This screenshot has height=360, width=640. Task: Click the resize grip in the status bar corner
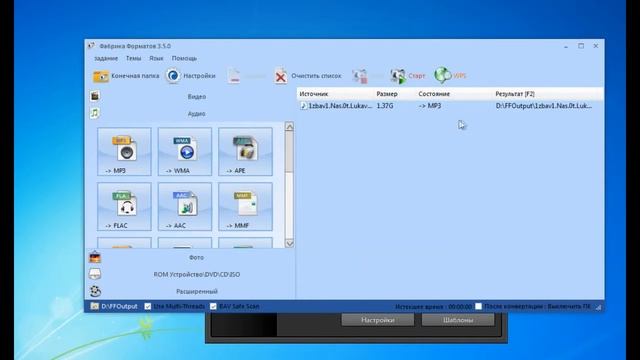click(598, 307)
